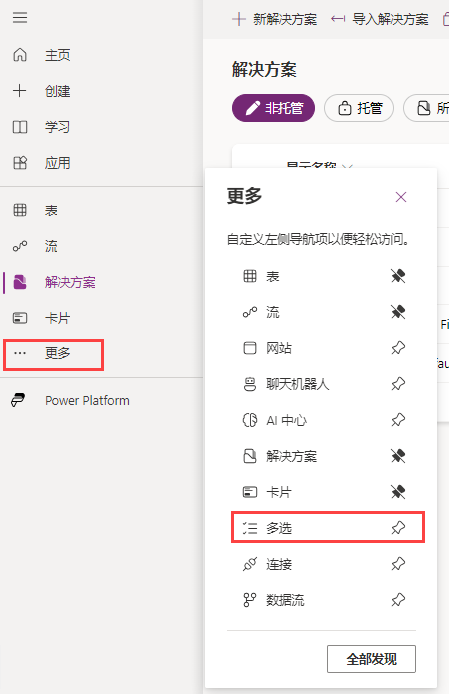449x694 pixels.
Task: Open Power Platform in the sidebar
Action: click(87, 401)
